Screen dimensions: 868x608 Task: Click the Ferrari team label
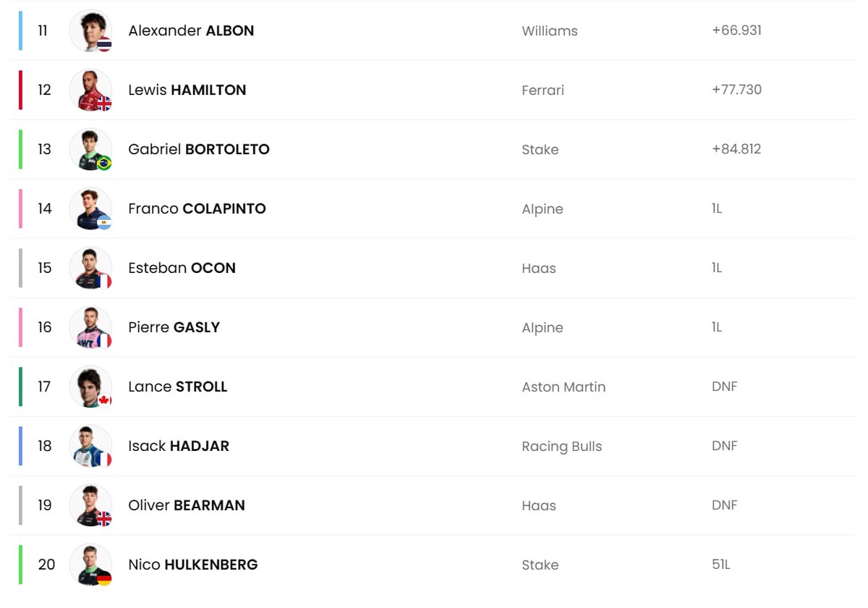click(x=542, y=90)
